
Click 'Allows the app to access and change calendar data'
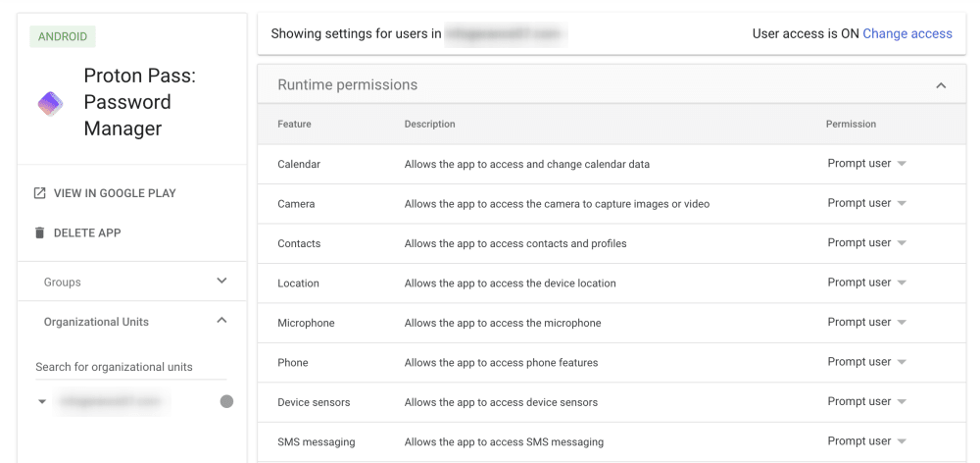(x=527, y=164)
